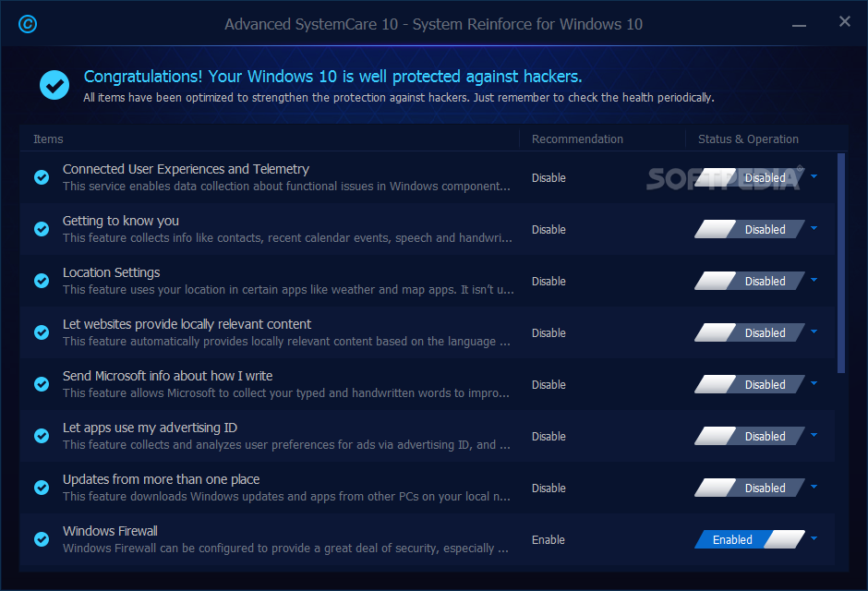Click checkmark icon beside Connected User Experiences
The height and width of the screenshot is (591, 868).
(42, 177)
